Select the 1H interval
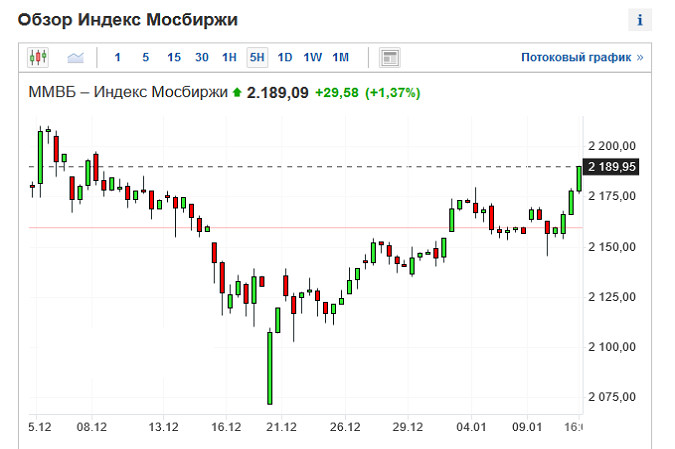Image resolution: width=675 pixels, height=449 pixels. [x=229, y=57]
